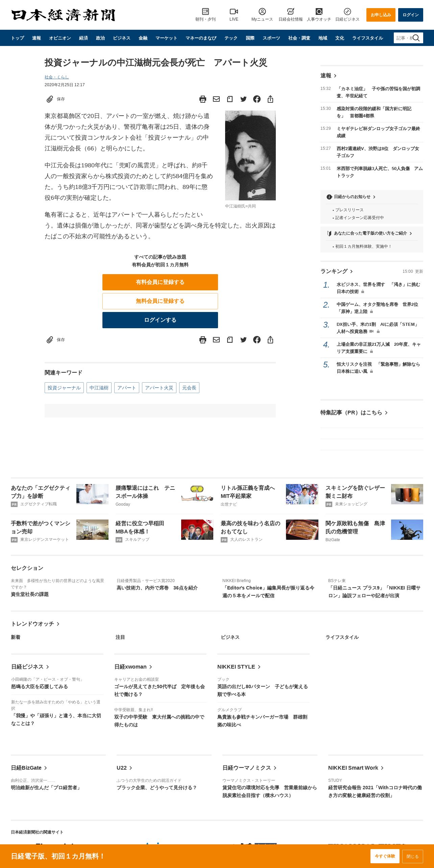Open ranking item 2 中国ゲーム article

(377, 308)
